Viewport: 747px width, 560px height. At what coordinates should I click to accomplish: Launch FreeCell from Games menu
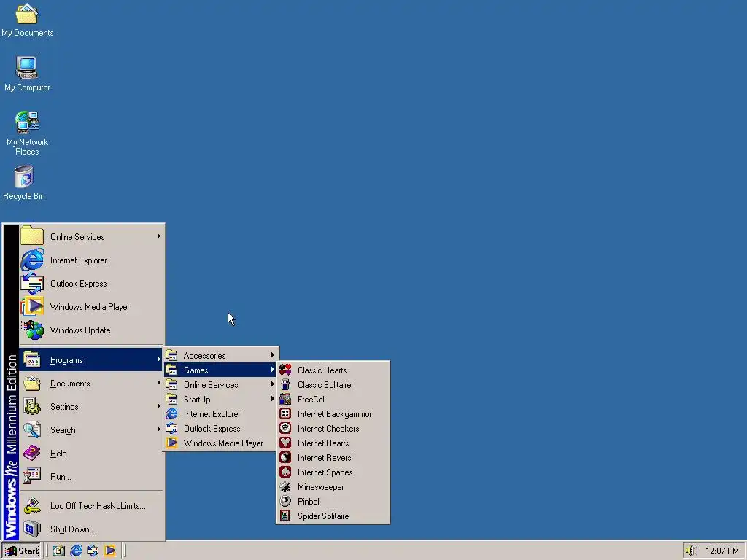click(x=333, y=399)
